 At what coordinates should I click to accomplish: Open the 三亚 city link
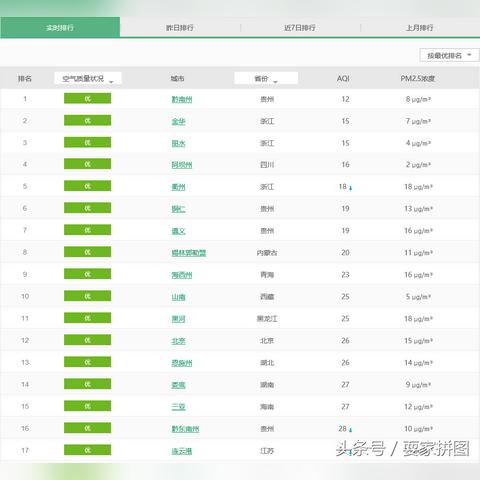point(178,407)
